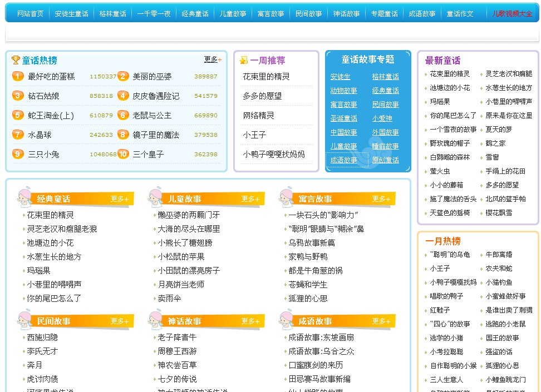Click the trophy icon beside 童话热榜
The image size is (541, 392).
click(x=16, y=60)
